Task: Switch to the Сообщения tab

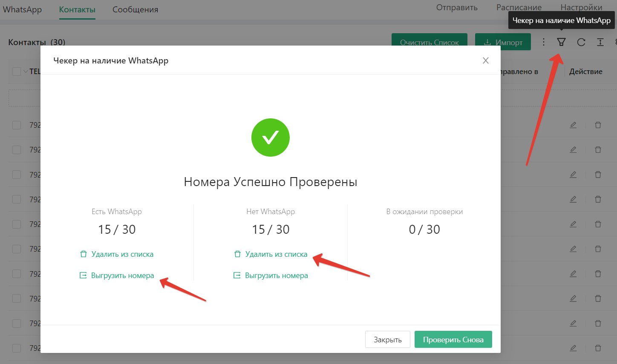Action: [x=135, y=9]
